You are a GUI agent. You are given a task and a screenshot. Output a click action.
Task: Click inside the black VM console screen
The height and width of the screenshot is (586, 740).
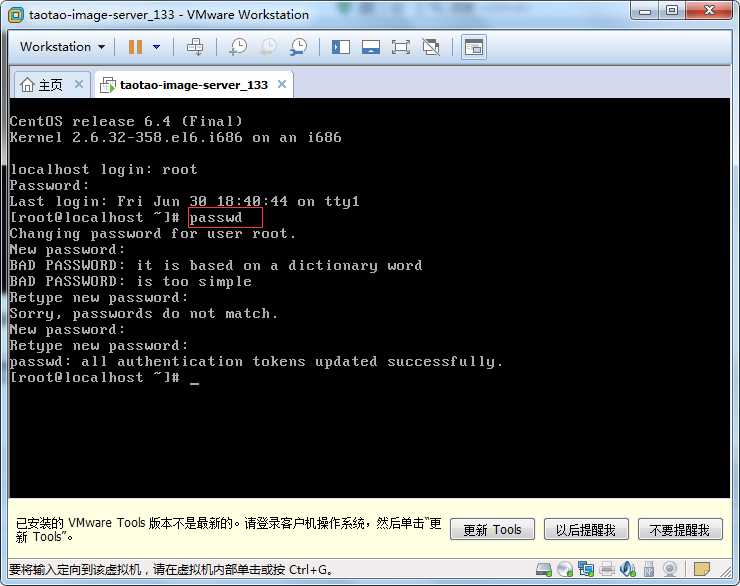click(370, 298)
